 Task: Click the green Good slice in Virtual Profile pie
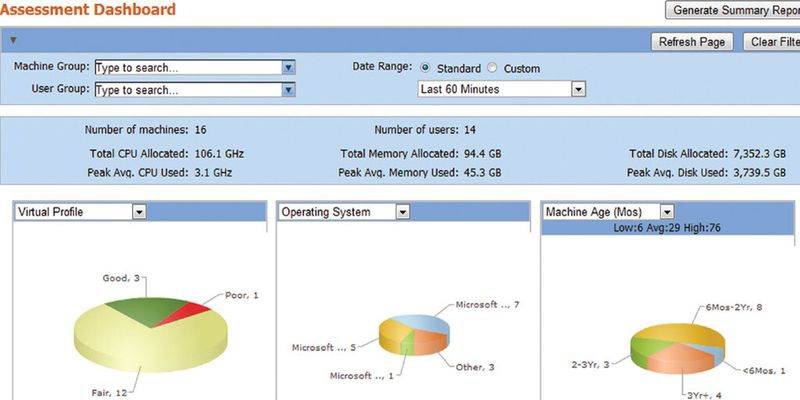(x=147, y=310)
